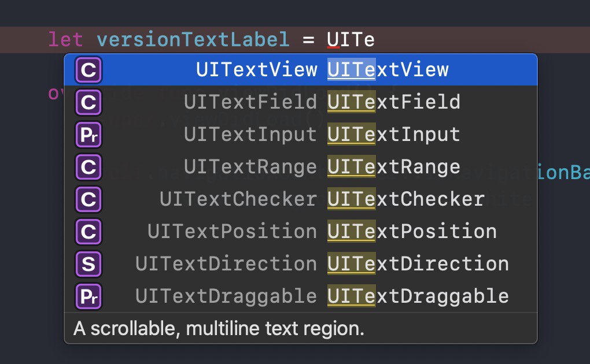Click the class icon beside UITextRange
The image size is (590, 364).
pyautogui.click(x=89, y=167)
